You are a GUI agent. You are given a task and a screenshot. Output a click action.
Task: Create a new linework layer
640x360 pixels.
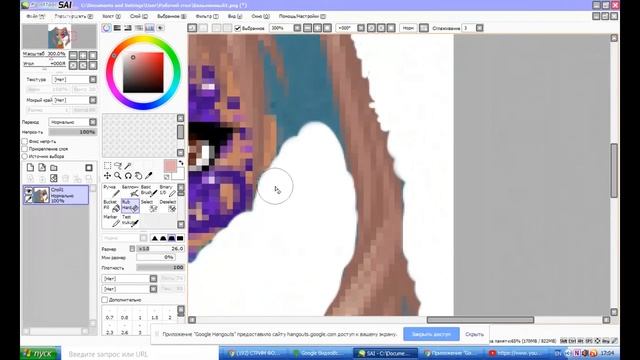click(x=42, y=168)
